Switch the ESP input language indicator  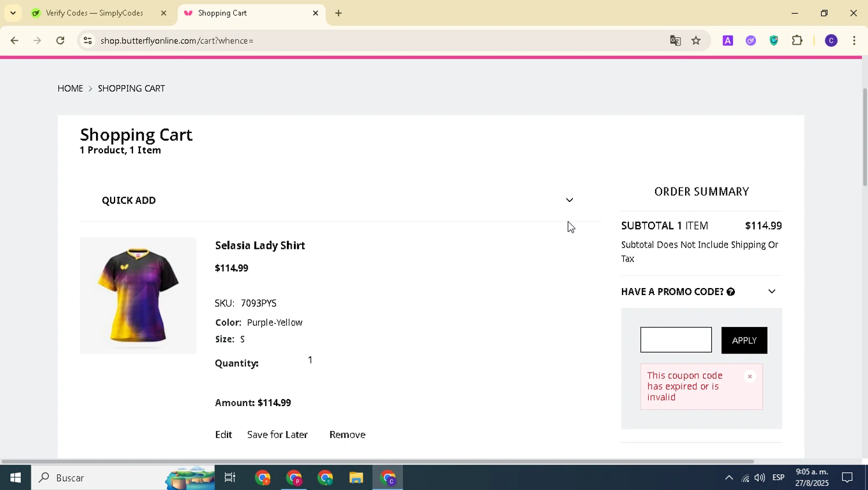tap(778, 478)
